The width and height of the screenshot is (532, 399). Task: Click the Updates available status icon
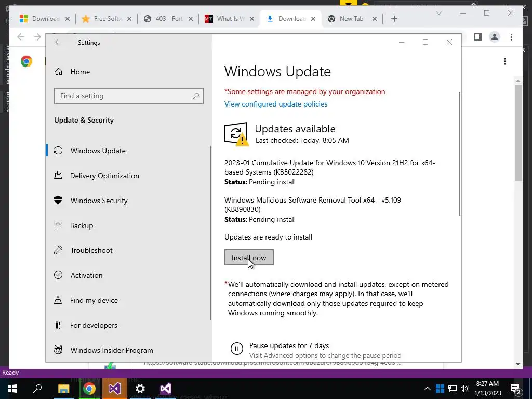pyautogui.click(x=236, y=134)
